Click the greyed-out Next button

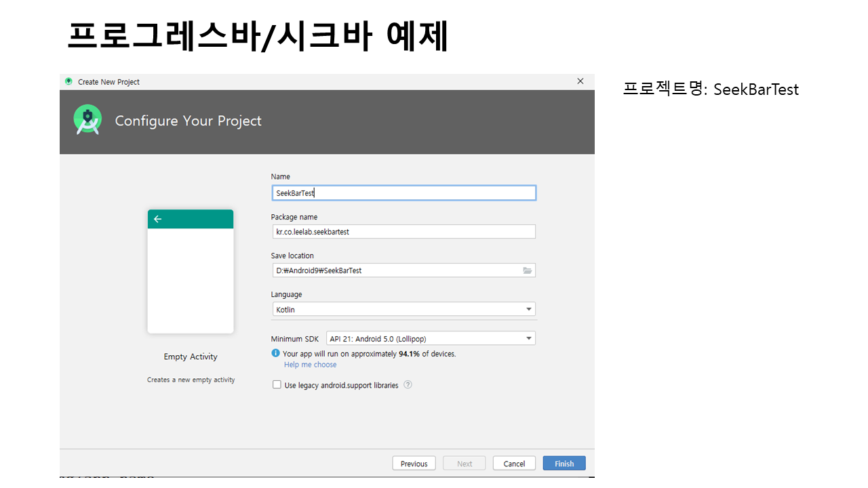pyautogui.click(x=465, y=464)
